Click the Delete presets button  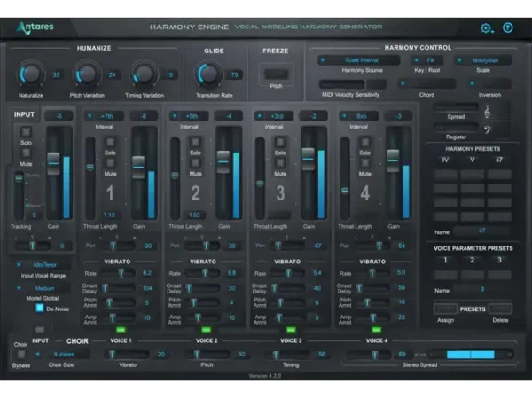click(x=500, y=309)
